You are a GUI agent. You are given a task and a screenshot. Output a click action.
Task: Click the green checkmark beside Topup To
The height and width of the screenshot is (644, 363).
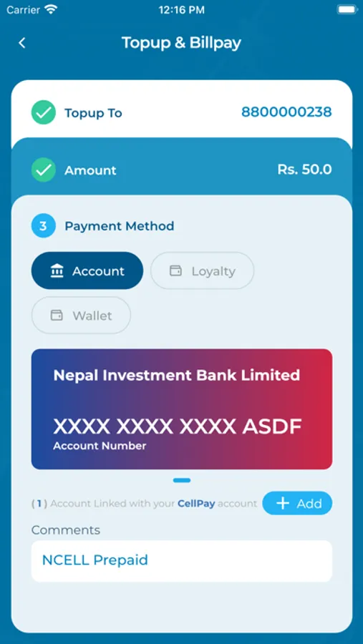pos(44,112)
